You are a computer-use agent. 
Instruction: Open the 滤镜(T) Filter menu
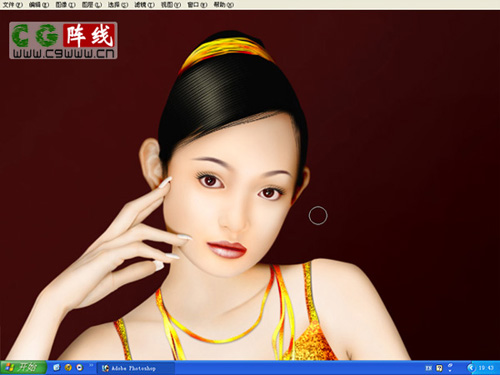[x=145, y=5]
